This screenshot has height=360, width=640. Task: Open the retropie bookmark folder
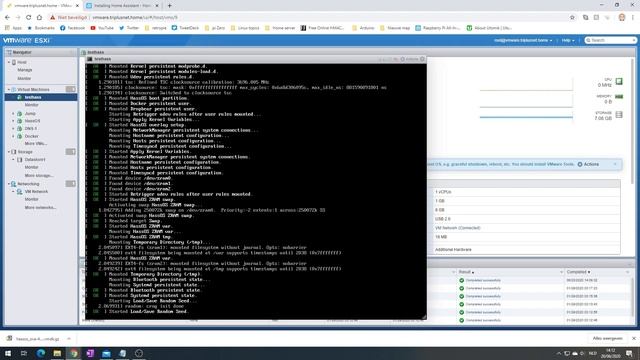coord(156,28)
